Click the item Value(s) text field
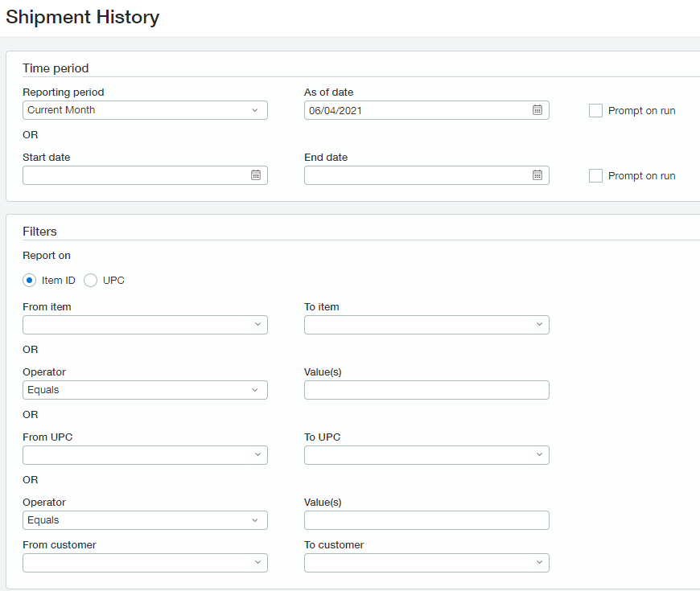 [x=426, y=390]
